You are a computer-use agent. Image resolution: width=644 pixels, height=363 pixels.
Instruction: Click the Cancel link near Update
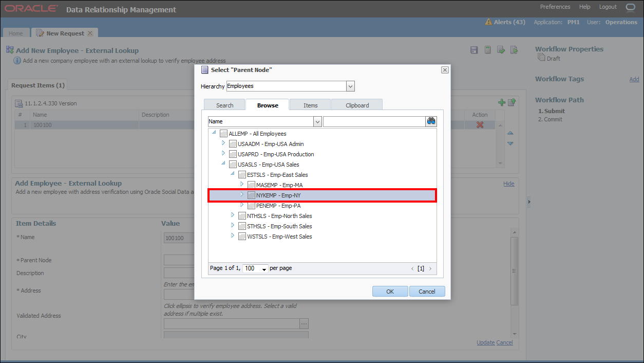point(504,342)
